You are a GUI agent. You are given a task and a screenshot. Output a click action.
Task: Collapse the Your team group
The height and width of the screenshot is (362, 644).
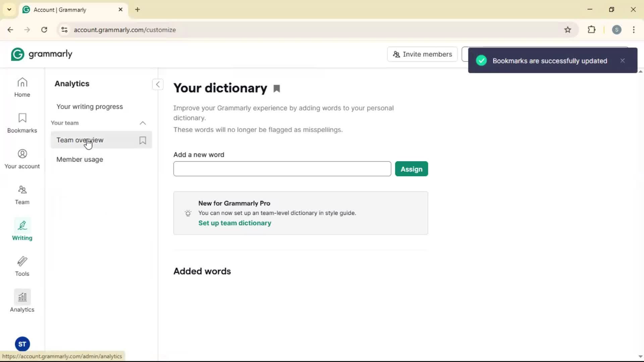pos(143,123)
